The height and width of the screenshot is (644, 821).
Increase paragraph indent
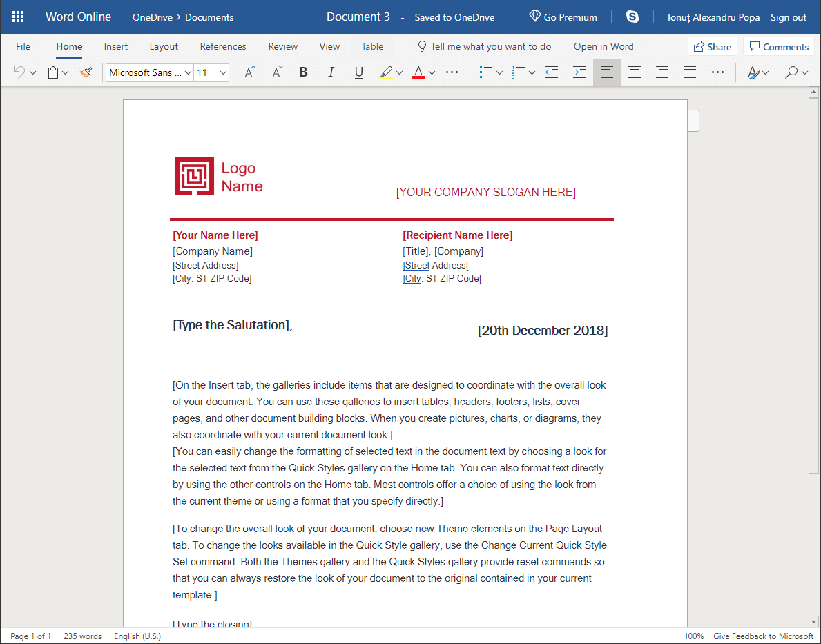pos(579,72)
